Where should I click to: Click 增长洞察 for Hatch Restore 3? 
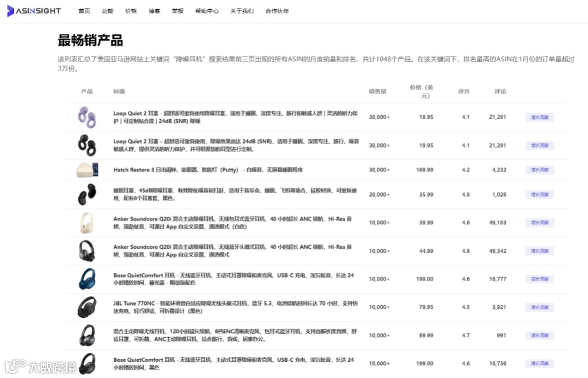tap(540, 170)
